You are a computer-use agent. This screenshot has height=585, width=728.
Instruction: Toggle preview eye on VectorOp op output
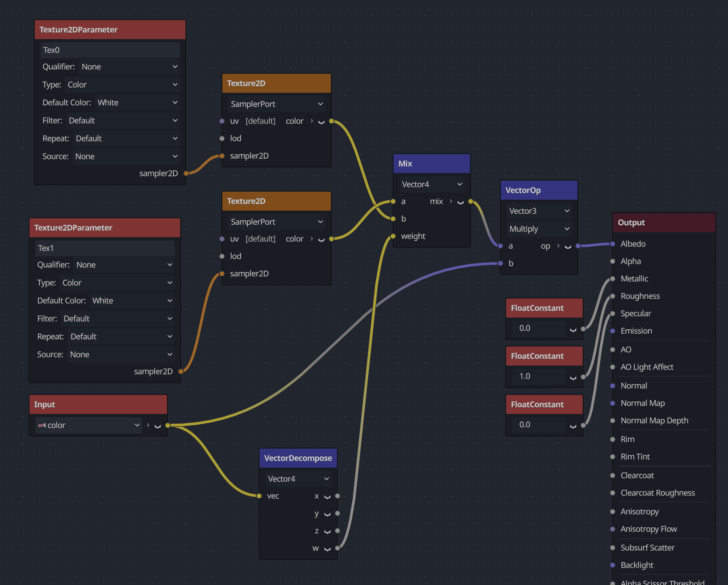tap(568, 247)
